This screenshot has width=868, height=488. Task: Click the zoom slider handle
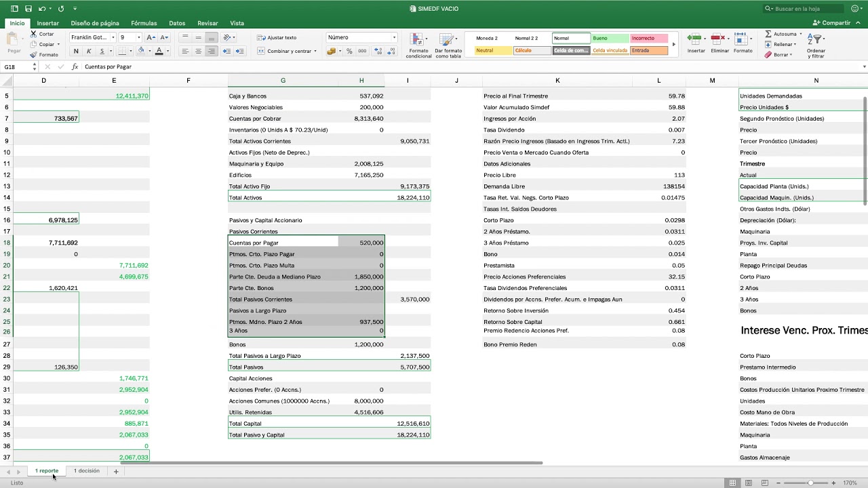810,483
